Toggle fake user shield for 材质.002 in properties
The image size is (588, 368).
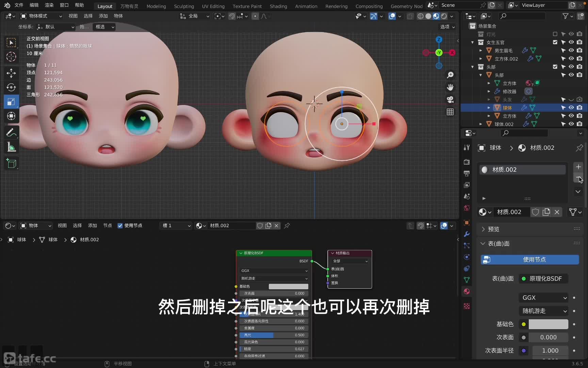pos(535,212)
